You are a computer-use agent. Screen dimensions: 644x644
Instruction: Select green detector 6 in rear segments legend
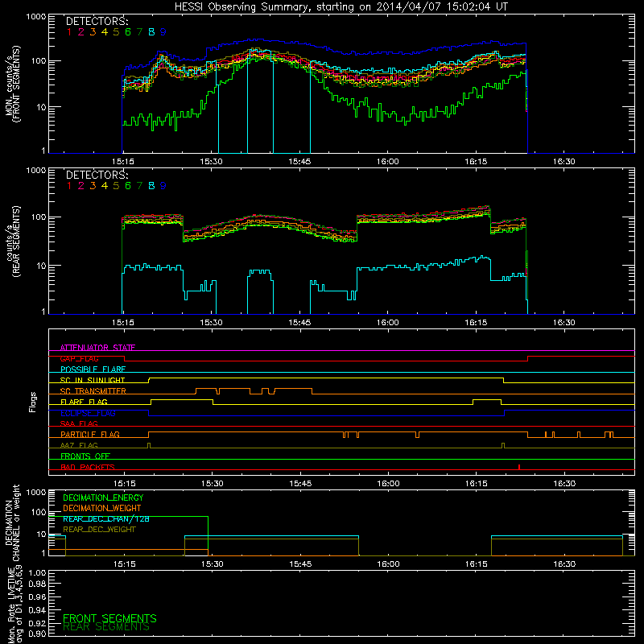(128, 186)
